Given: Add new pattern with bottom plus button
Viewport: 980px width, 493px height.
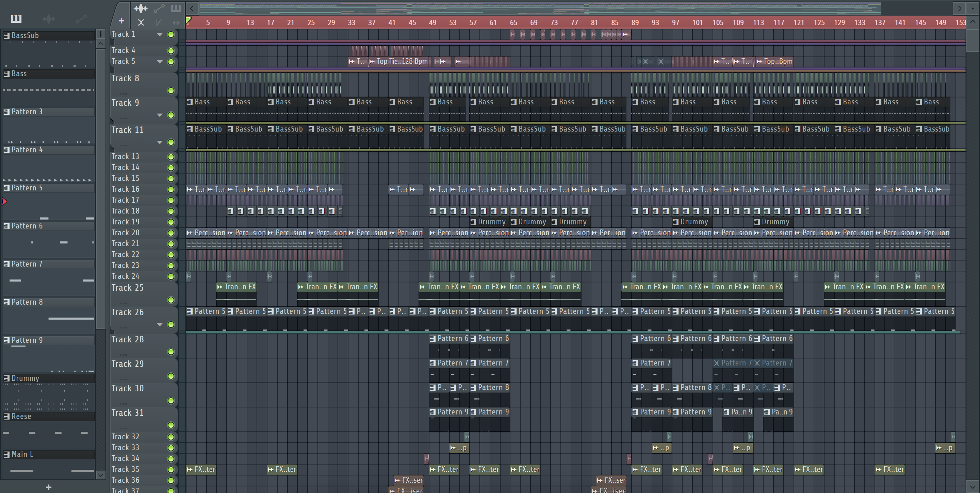Looking at the screenshot, I should coord(48,487).
